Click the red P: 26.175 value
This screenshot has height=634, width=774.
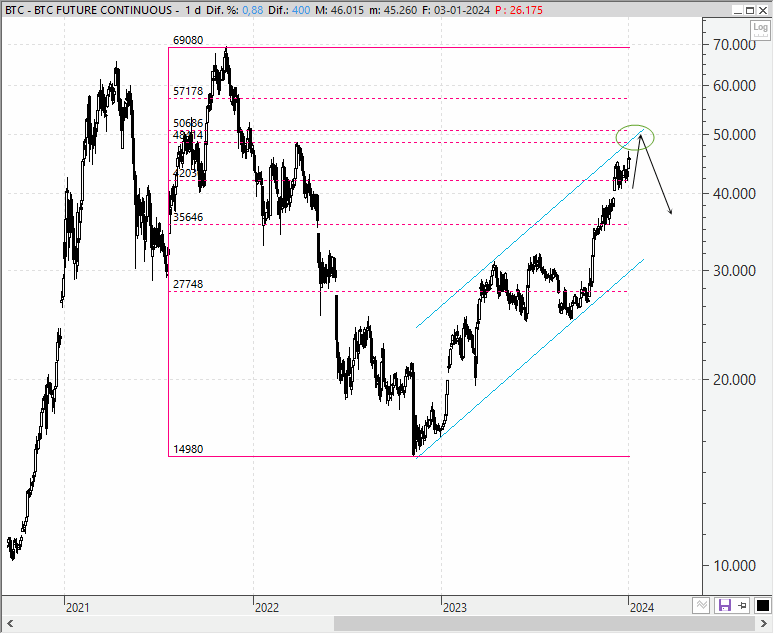519,10
